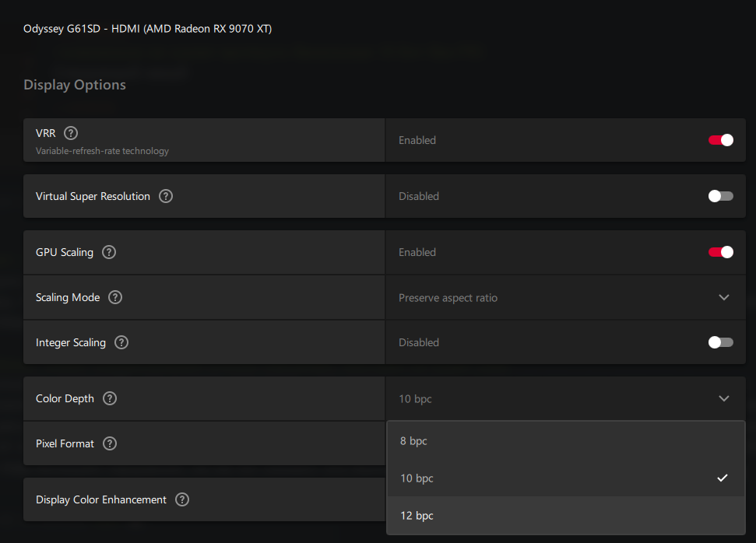The image size is (756, 543).
Task: Open Integer Scaling help icon
Action: click(x=121, y=342)
